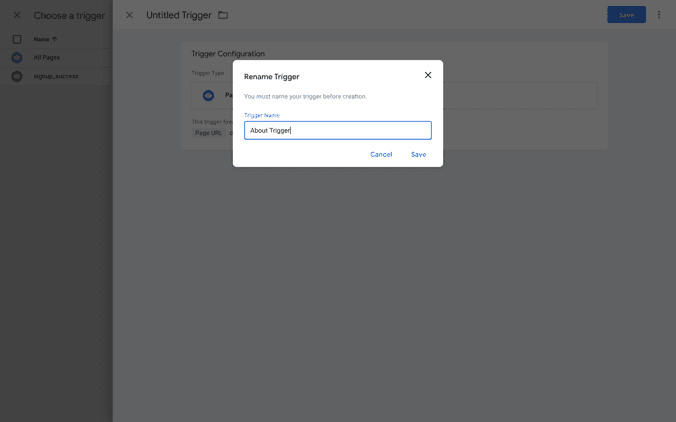Click the folder icon beside Untitled Trigger
676x422 pixels.
[x=223, y=15]
